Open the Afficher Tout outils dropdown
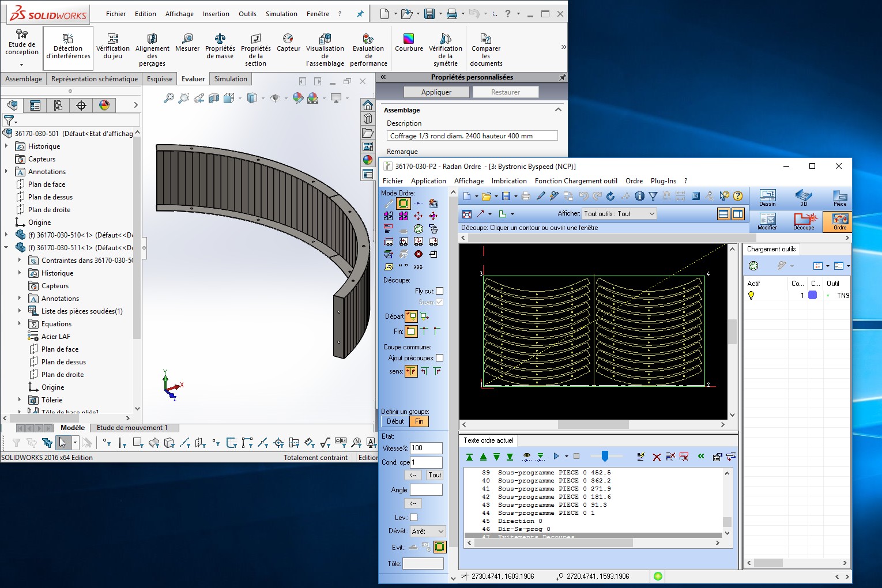This screenshot has height=588, width=882. (x=619, y=214)
